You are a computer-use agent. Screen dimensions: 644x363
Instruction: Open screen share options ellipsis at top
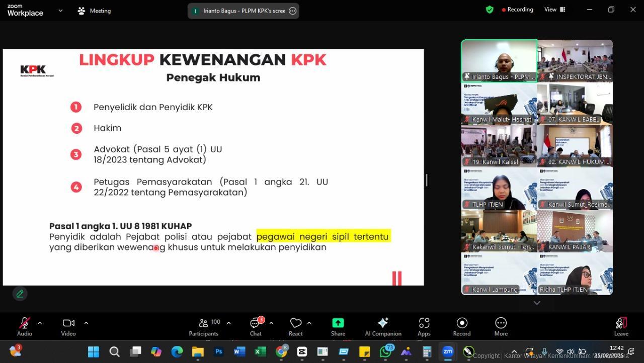point(293,11)
